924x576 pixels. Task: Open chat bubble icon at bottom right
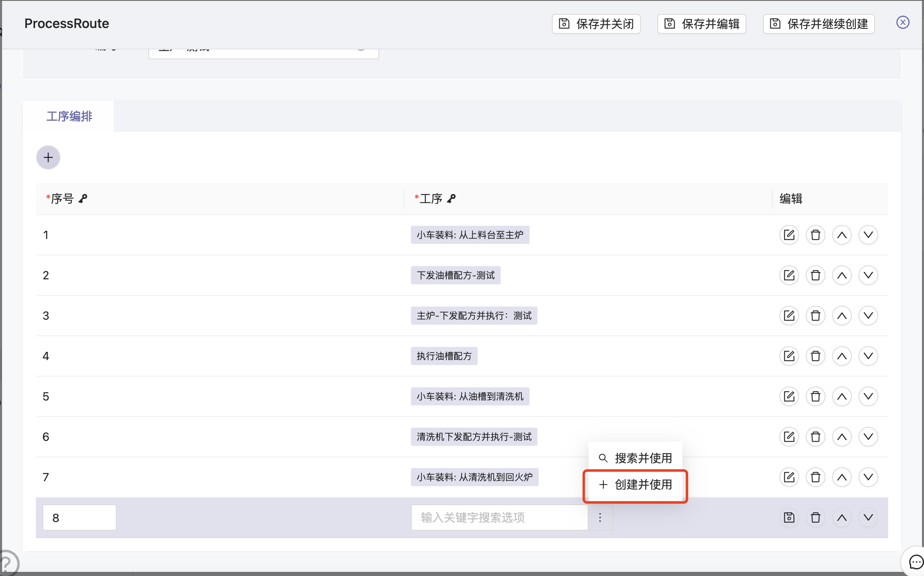click(x=916, y=562)
